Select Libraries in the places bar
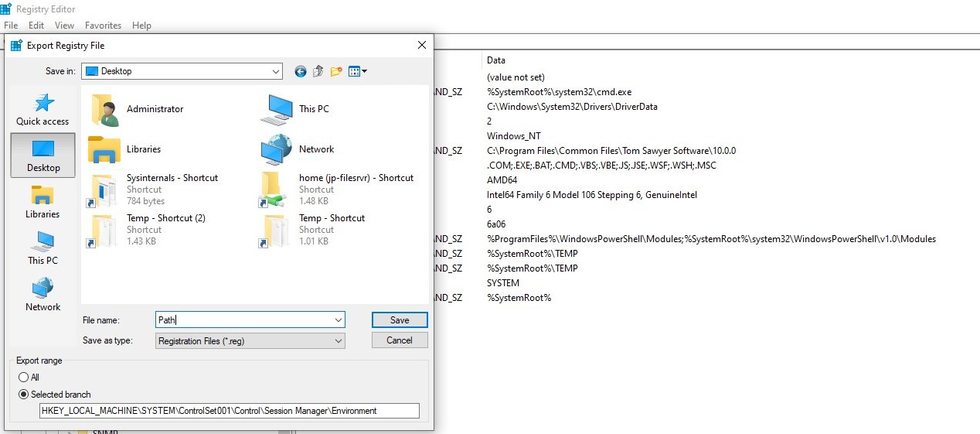Viewport: 980px width, 434px height. [43, 202]
